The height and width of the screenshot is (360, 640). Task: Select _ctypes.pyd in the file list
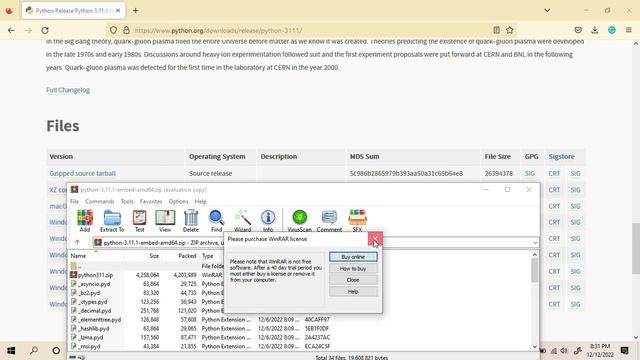pos(93,302)
